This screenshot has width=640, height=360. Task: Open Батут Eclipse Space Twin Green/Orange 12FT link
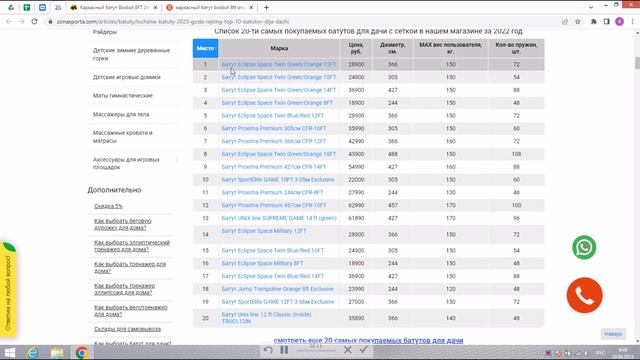pos(278,64)
